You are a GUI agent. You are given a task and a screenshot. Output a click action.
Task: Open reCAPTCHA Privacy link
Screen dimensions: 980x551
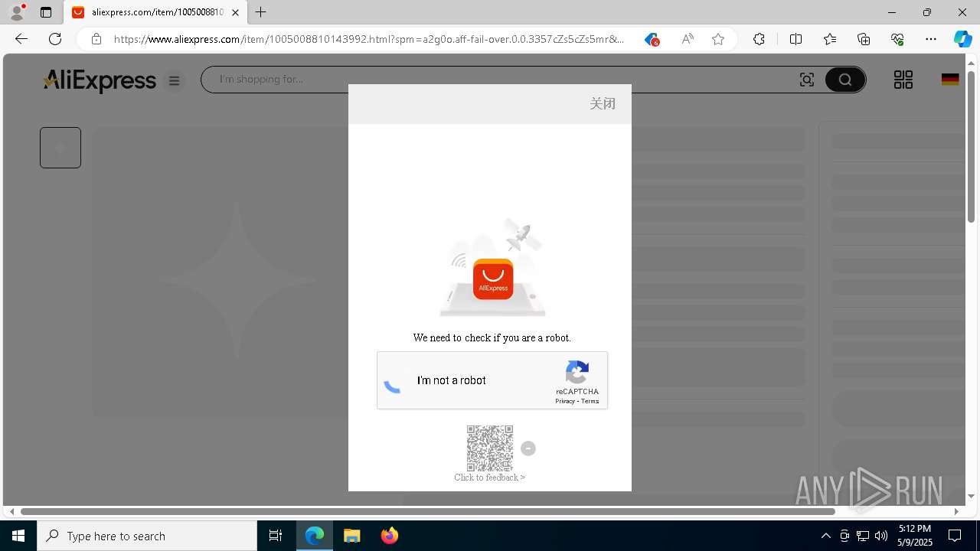[x=565, y=401]
